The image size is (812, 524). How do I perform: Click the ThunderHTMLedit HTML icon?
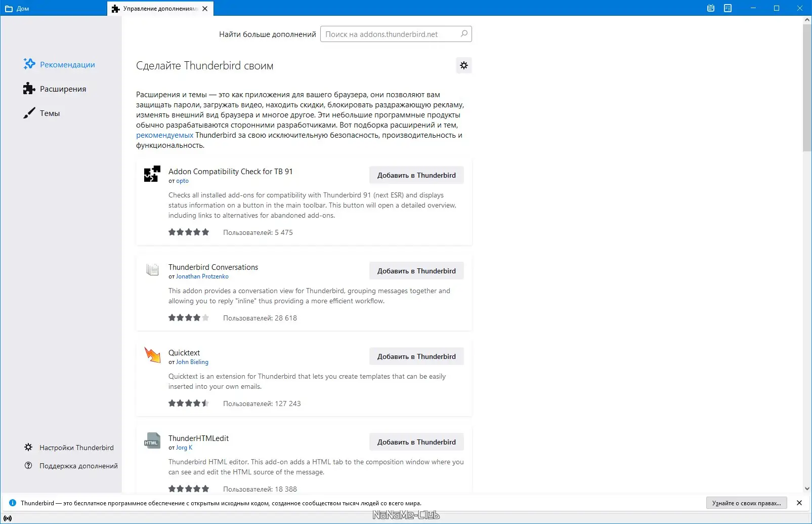(152, 440)
